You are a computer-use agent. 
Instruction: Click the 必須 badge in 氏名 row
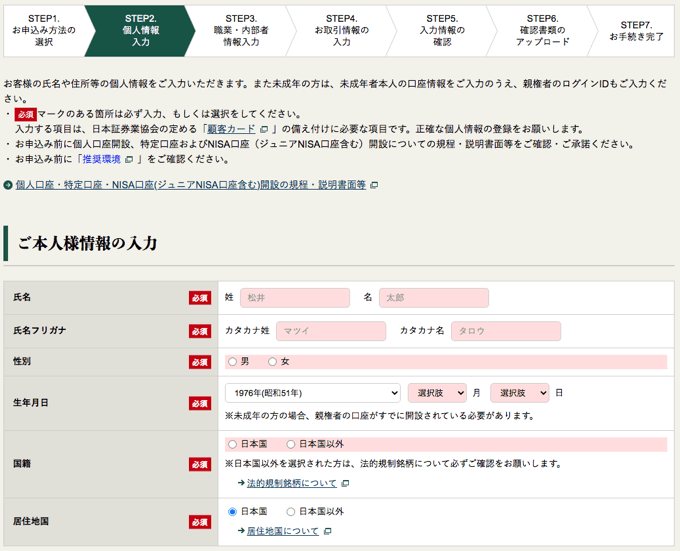tap(200, 298)
